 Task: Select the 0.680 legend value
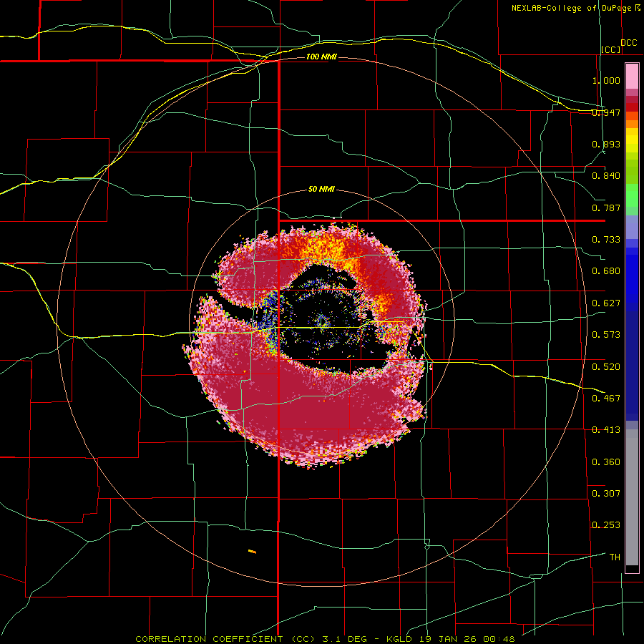coord(606,271)
